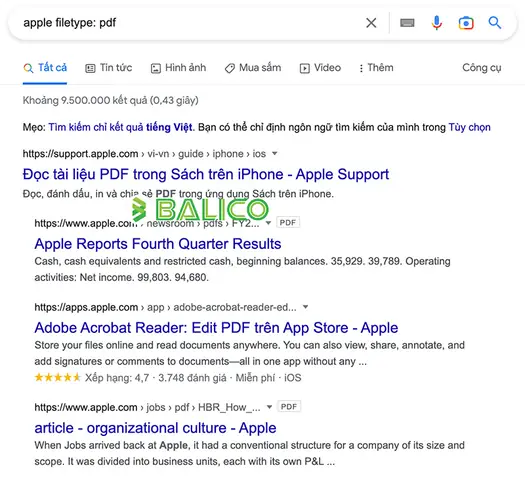Open Mua sắm shopping tab
Image resolution: width=525 pixels, height=480 pixels.
pos(253,68)
